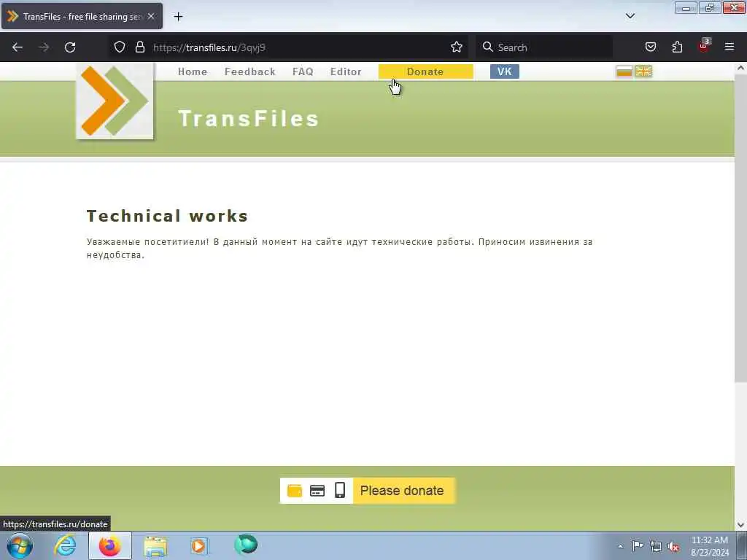The image size is (747, 560).
Task: Click the yellow Donate button
Action: click(425, 71)
